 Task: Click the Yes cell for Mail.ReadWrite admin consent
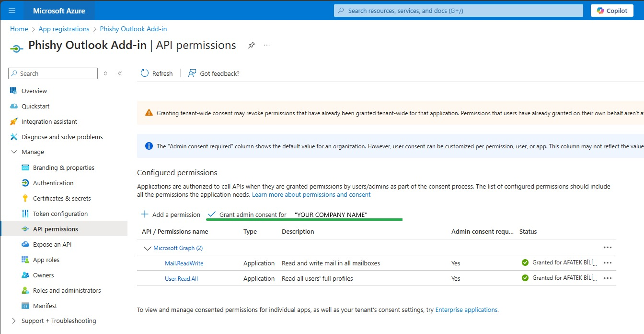[x=456, y=263]
